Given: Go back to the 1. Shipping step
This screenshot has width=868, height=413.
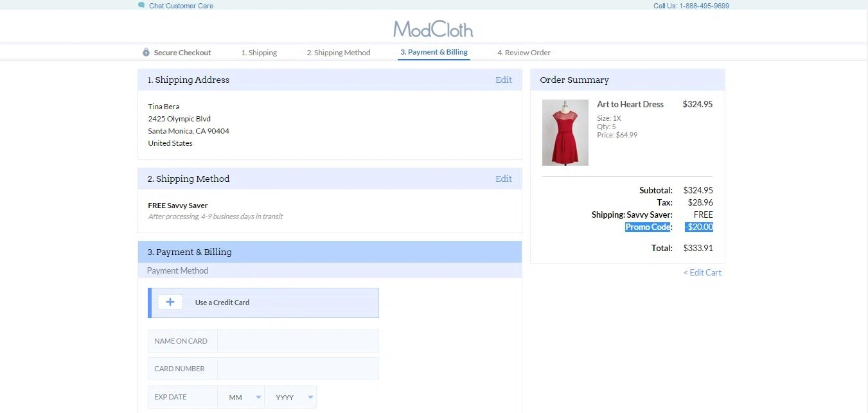Looking at the screenshot, I should (x=259, y=53).
